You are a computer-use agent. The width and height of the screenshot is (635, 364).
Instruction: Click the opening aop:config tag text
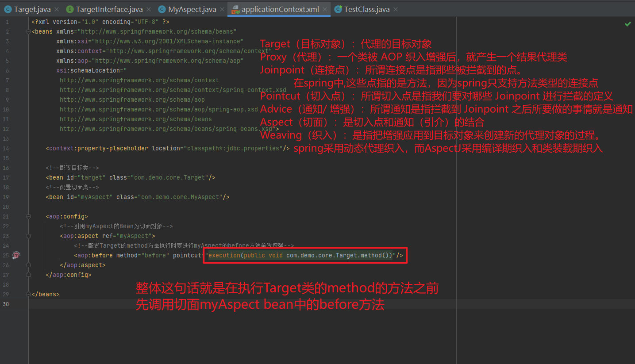click(67, 216)
